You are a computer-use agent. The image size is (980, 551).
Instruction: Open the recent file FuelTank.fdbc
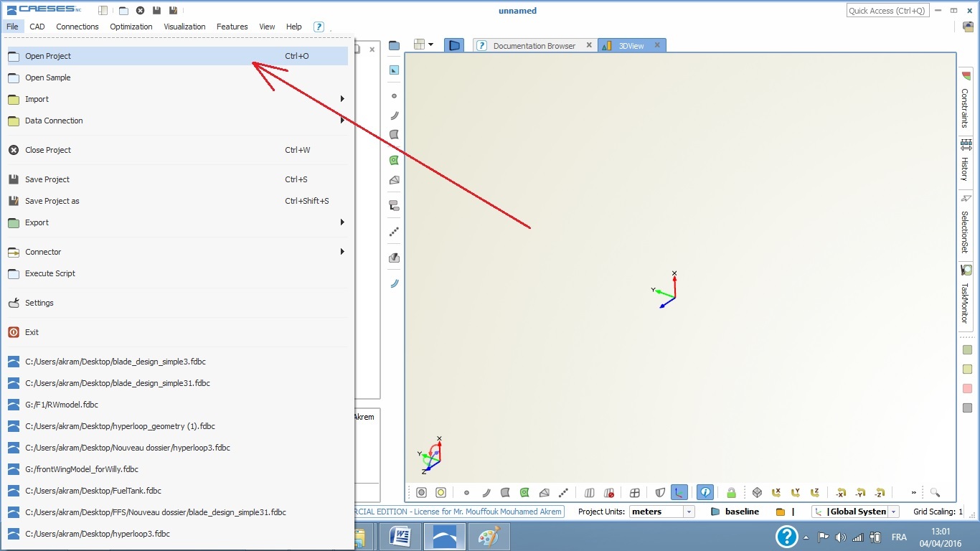tap(177, 491)
